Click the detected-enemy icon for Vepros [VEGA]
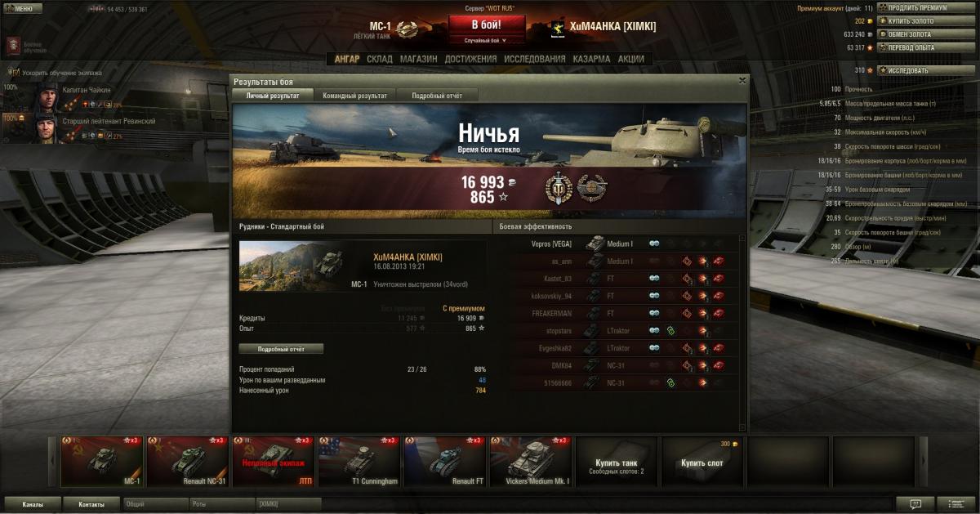This screenshot has width=980, height=514. coord(654,244)
